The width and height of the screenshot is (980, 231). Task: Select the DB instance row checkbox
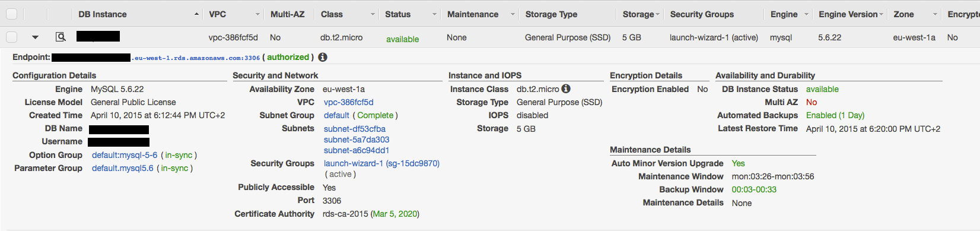point(11,37)
